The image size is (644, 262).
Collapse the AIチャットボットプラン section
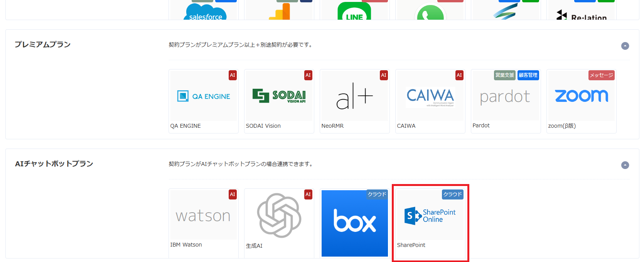pyautogui.click(x=625, y=165)
